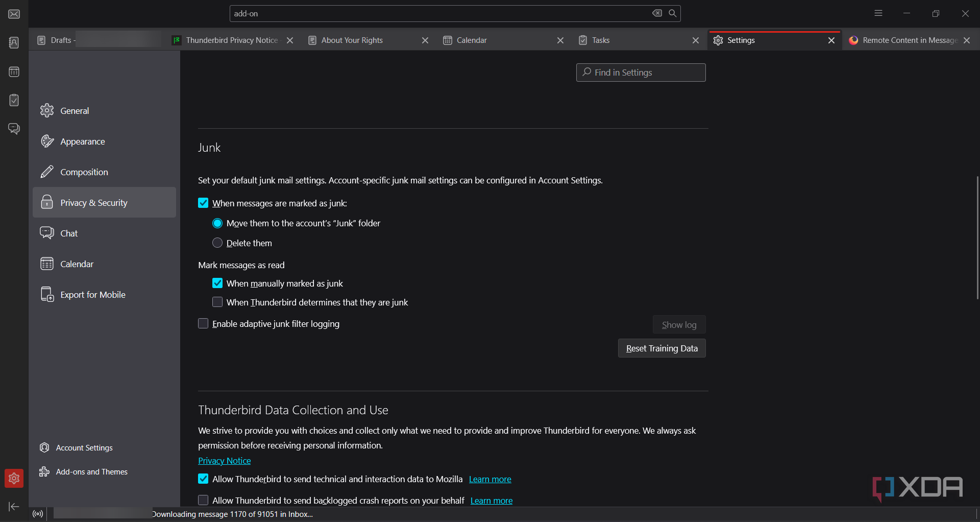Open the General settings category
Image resolution: width=980 pixels, height=522 pixels.
click(x=104, y=110)
